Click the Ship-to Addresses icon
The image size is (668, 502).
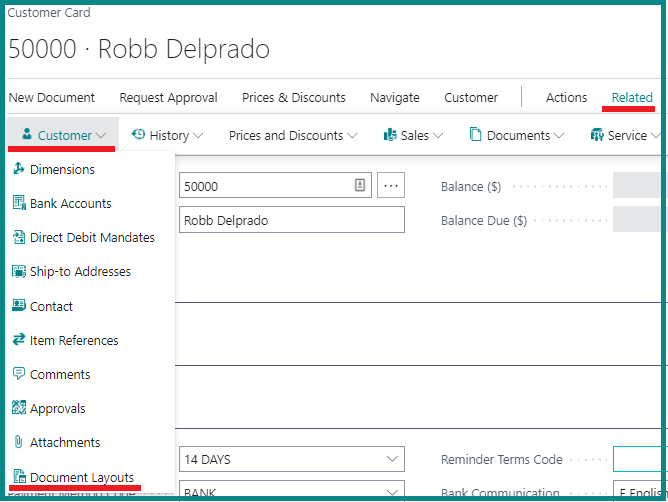(19, 272)
